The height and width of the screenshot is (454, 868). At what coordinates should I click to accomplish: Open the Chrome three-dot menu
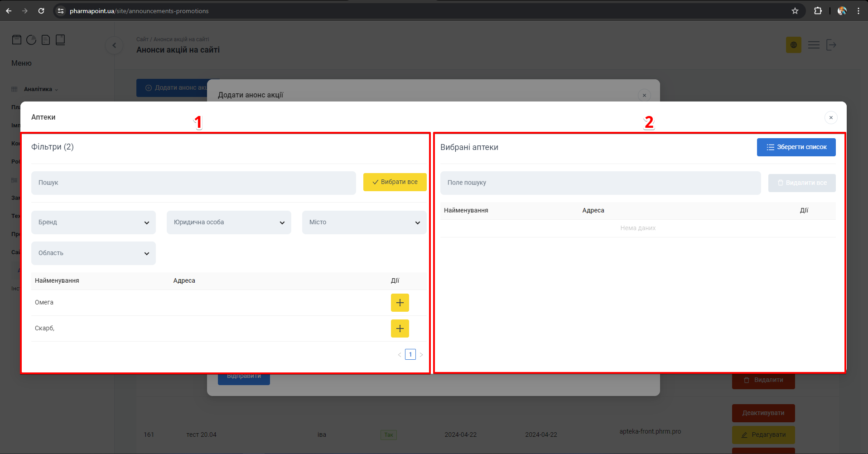point(858,11)
